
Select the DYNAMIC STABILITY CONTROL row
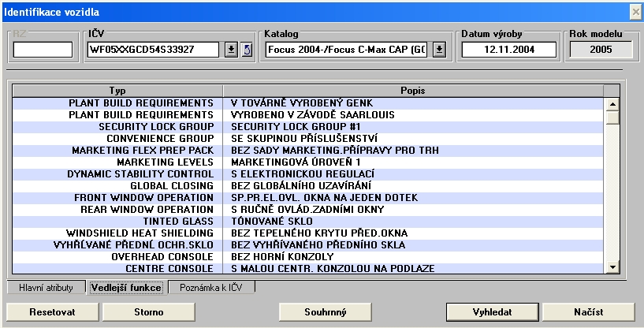140,173
